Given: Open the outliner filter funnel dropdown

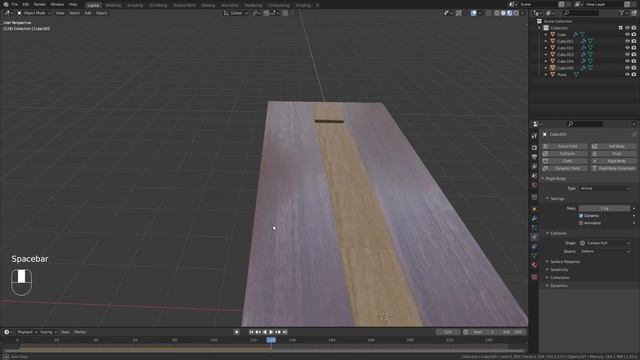Looking at the screenshot, I should click(x=623, y=13).
